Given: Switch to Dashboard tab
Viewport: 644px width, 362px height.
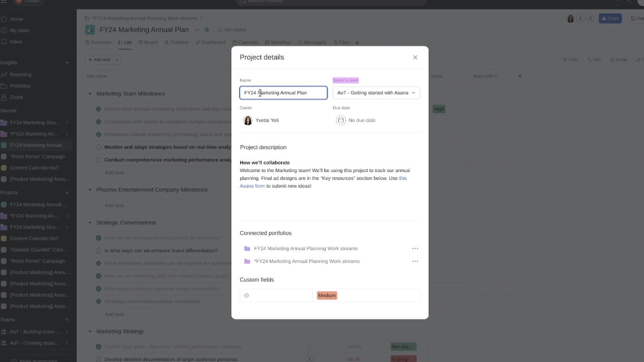Looking at the screenshot, I should [x=210, y=42].
